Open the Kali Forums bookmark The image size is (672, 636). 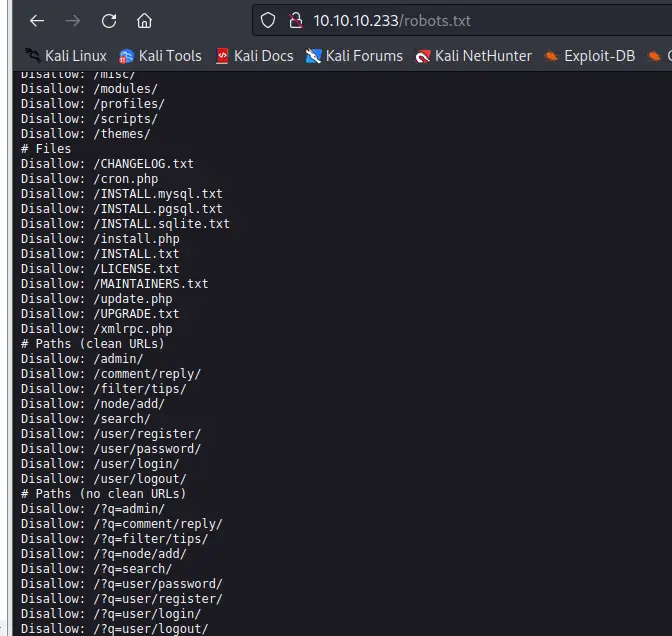[x=354, y=56]
